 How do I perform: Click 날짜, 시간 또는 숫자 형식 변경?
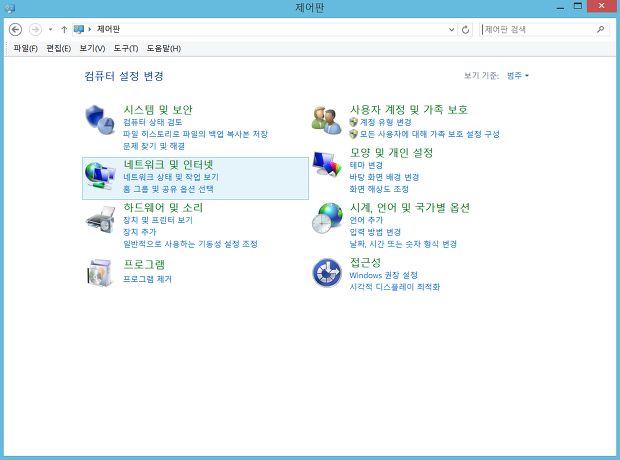click(403, 244)
